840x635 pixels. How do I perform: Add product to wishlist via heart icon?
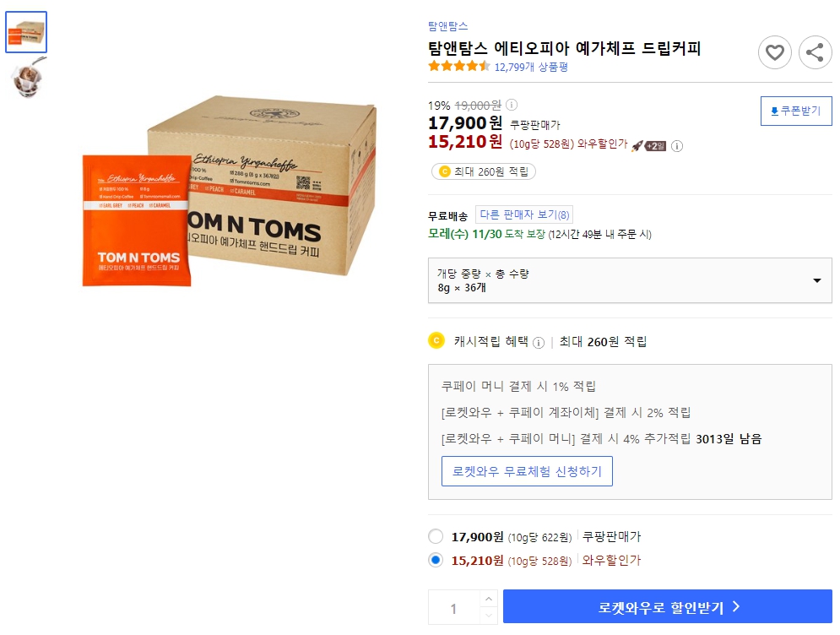click(774, 52)
